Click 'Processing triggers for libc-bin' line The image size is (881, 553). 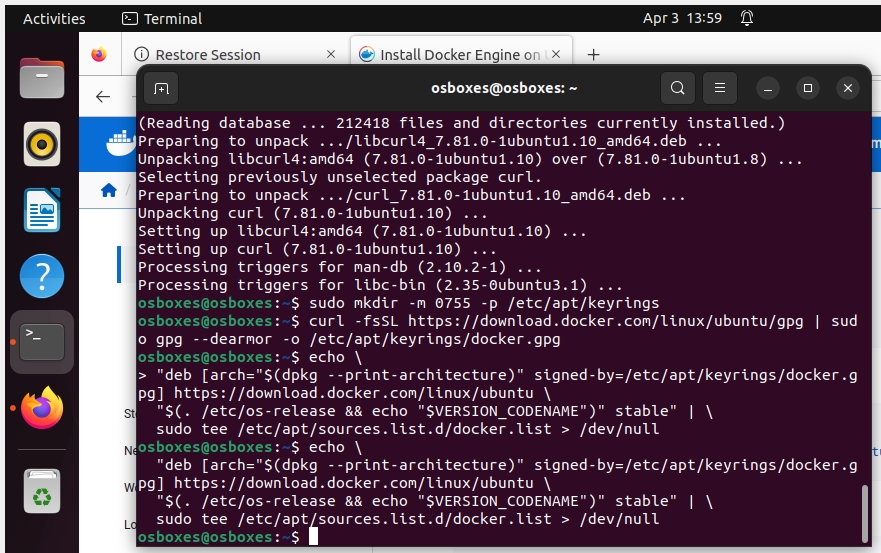click(x=380, y=285)
